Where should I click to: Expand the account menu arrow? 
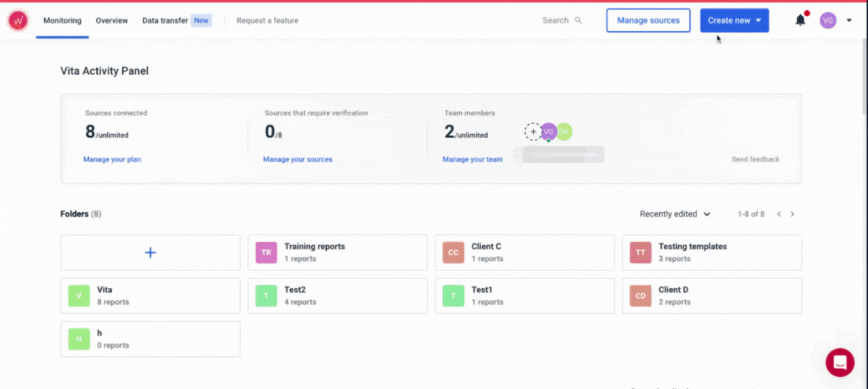click(849, 20)
